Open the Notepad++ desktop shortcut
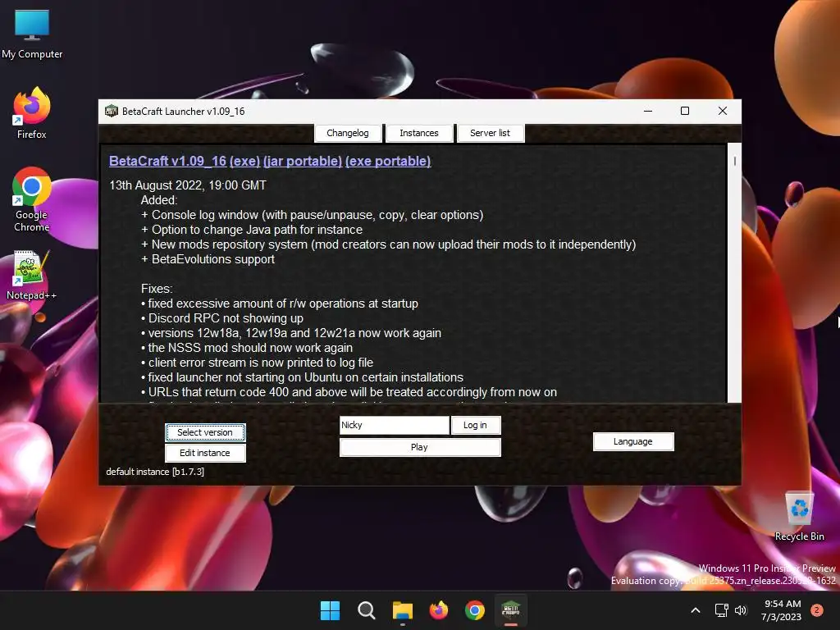 (x=32, y=275)
